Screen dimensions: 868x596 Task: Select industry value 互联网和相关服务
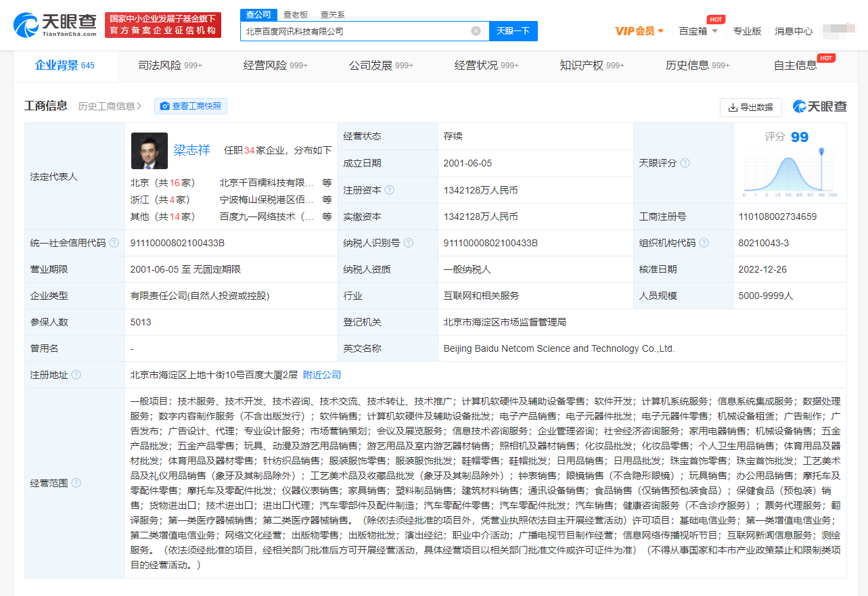pyautogui.click(x=481, y=296)
